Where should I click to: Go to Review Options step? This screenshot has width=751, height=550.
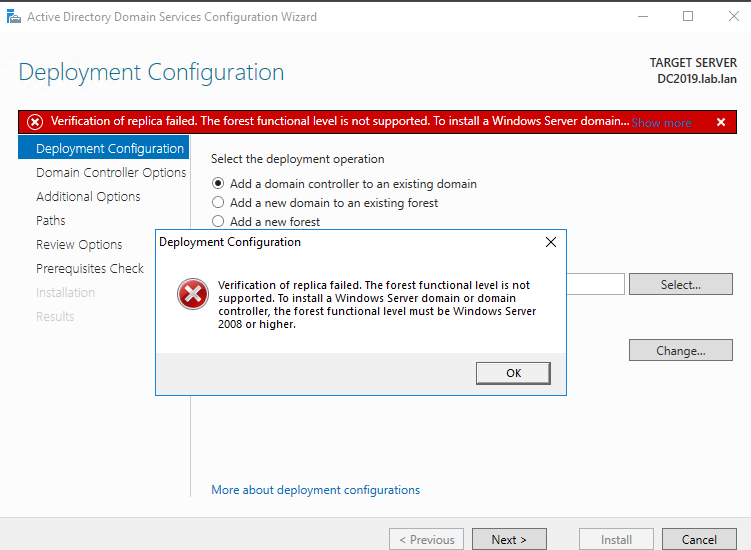tap(79, 244)
